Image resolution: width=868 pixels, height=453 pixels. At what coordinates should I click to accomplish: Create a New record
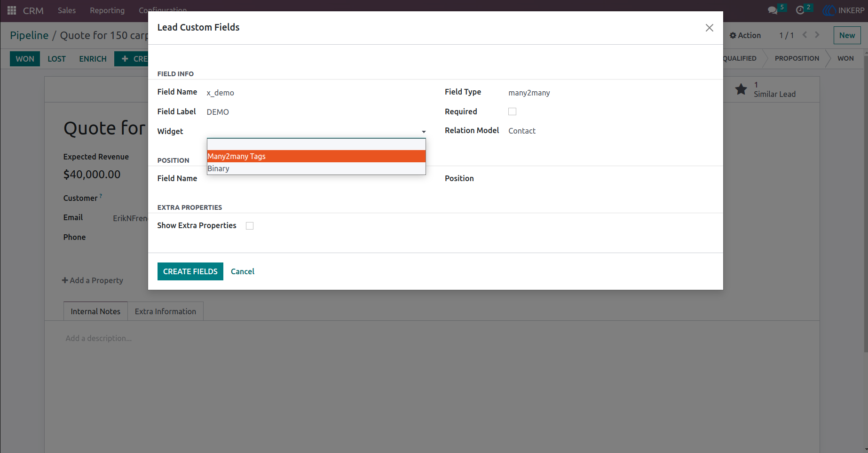(847, 35)
